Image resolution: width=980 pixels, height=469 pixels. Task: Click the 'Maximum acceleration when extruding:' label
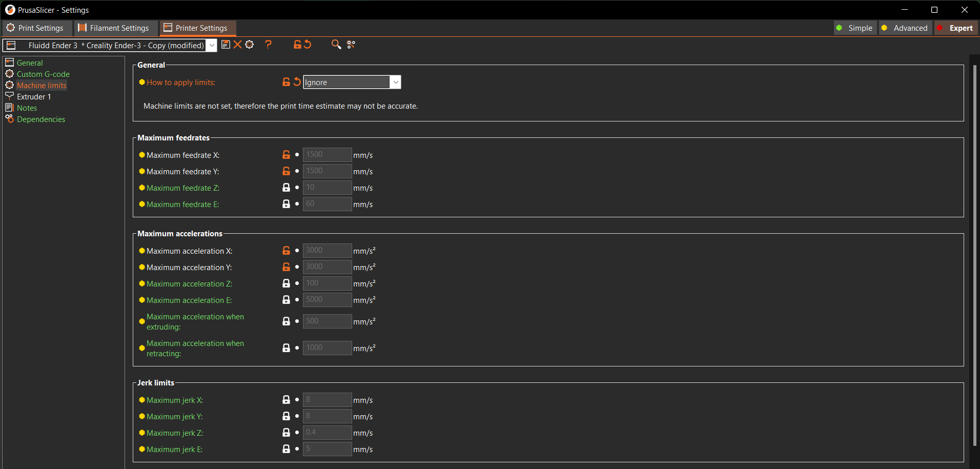[x=195, y=322]
